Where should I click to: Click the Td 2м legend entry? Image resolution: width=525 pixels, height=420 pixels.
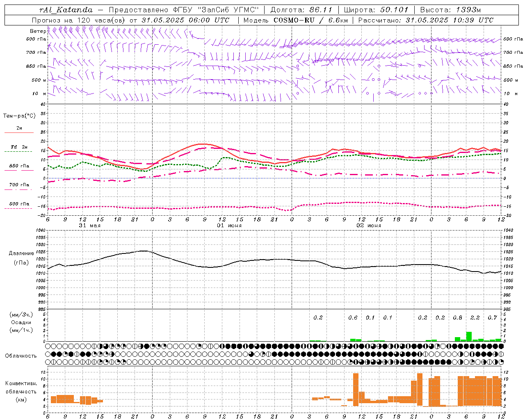point(19,147)
